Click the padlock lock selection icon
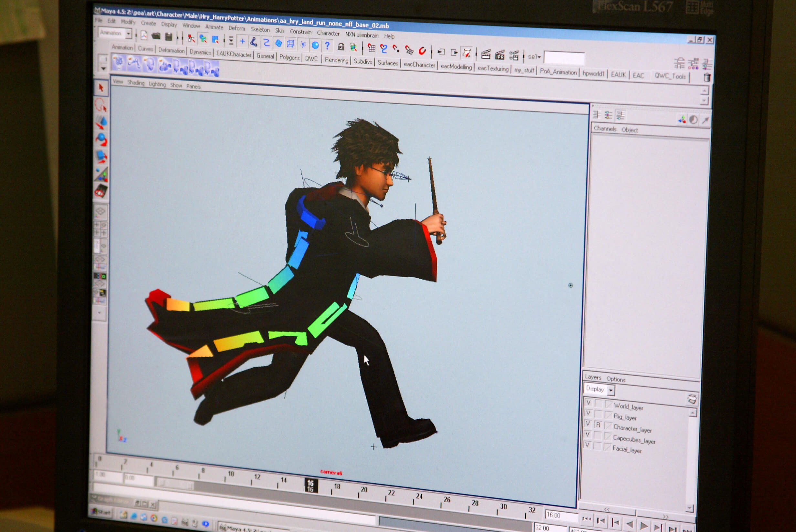 pos(341,47)
